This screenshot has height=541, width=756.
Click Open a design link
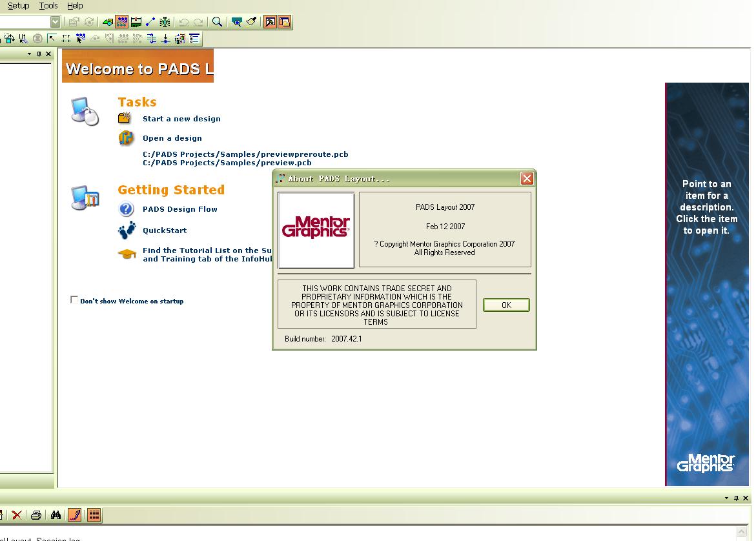tap(172, 138)
